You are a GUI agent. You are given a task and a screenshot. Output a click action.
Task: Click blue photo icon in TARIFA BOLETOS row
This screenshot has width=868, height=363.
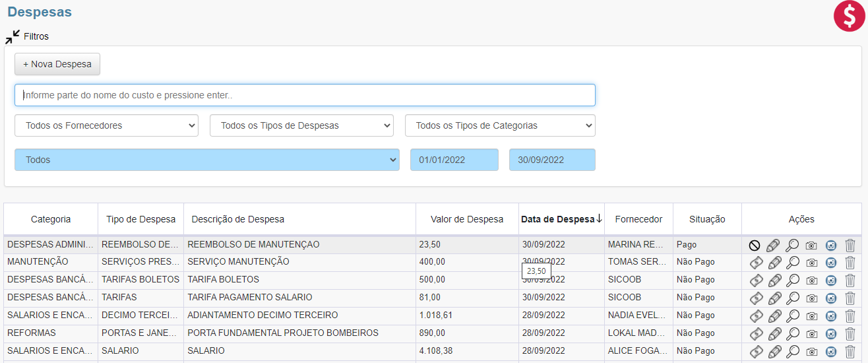click(x=831, y=280)
